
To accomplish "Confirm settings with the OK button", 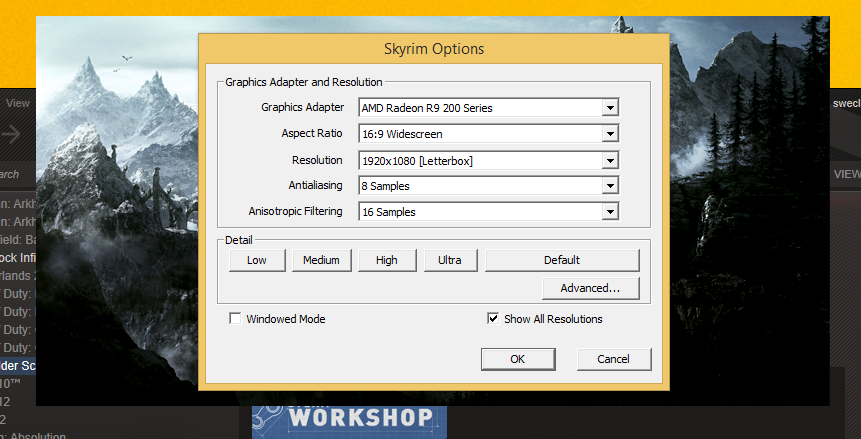I will (518, 359).
